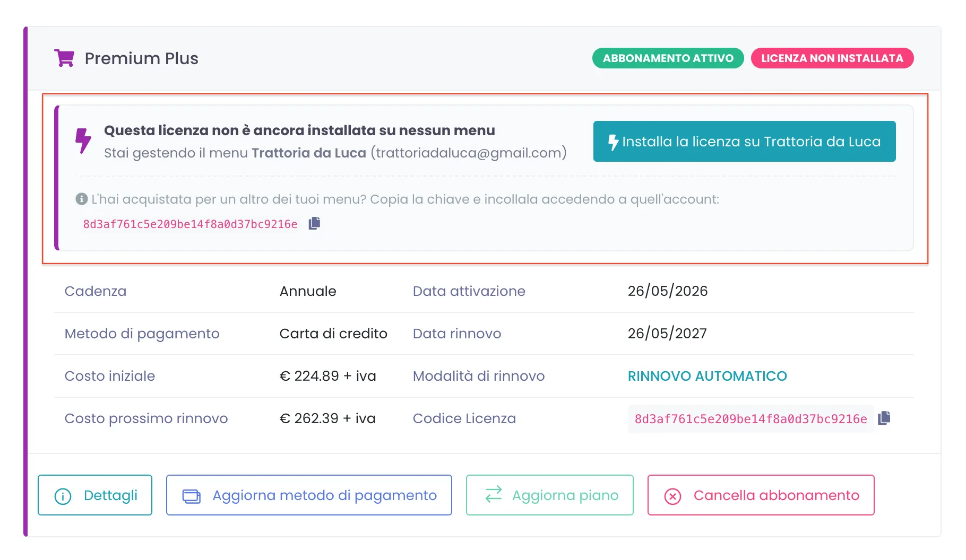Click the swap arrows icon in Aggiorna piano
This screenshot has width=966, height=560.
494,494
